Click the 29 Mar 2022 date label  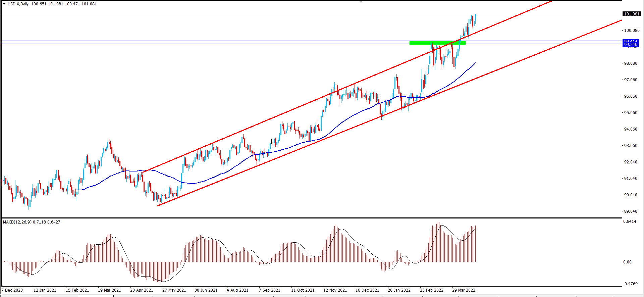coord(464,290)
